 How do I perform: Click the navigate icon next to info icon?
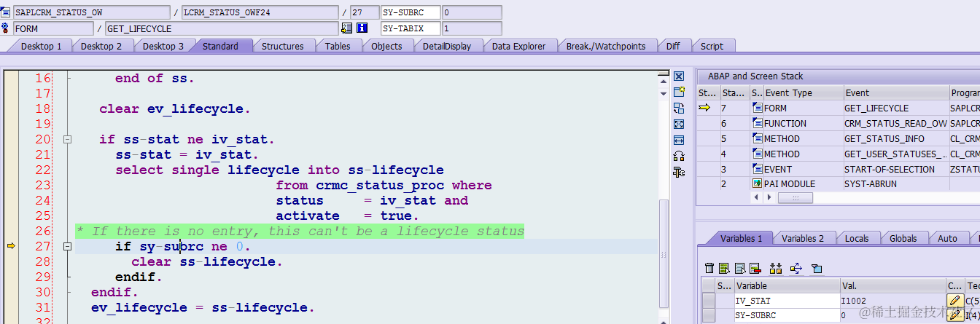346,28
